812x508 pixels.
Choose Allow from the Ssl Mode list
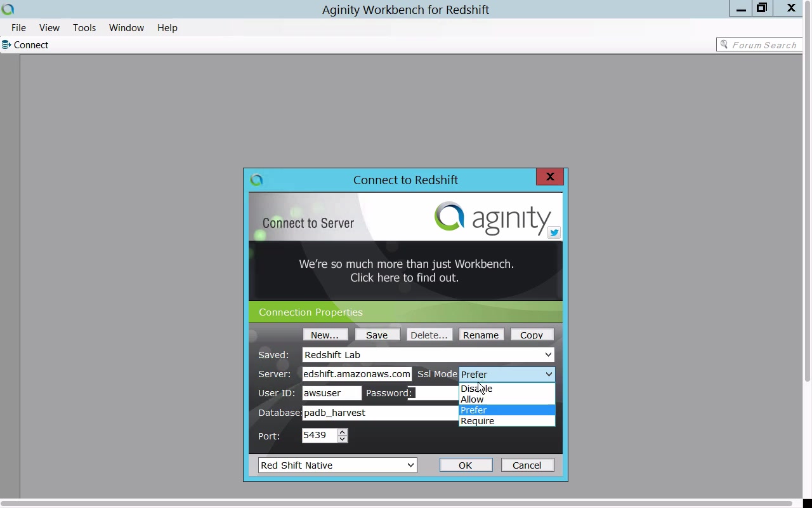(507, 399)
